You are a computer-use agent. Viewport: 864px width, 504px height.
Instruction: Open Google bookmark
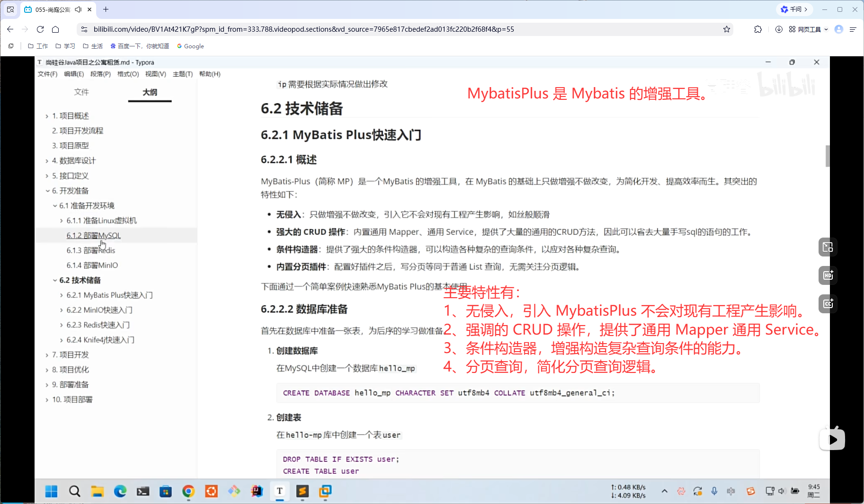190,46
